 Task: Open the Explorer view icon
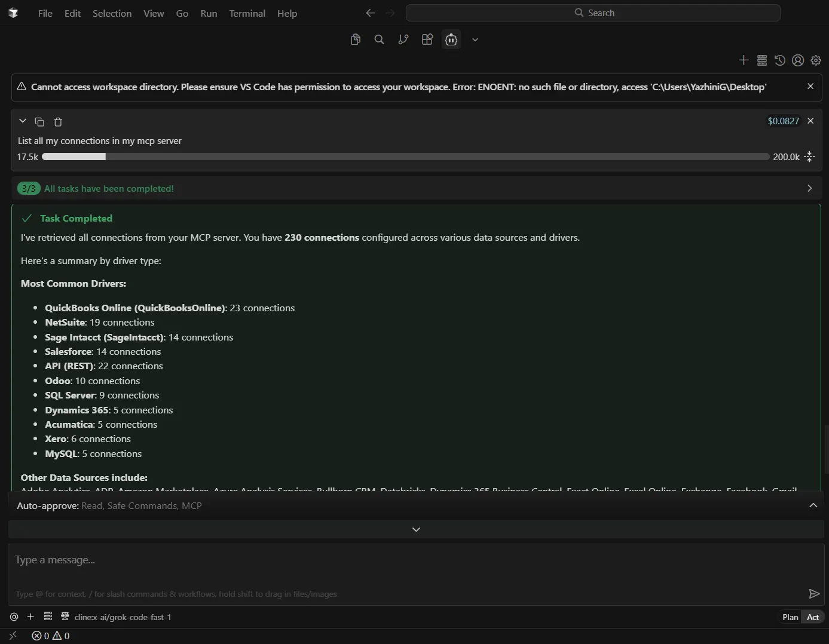coord(356,39)
